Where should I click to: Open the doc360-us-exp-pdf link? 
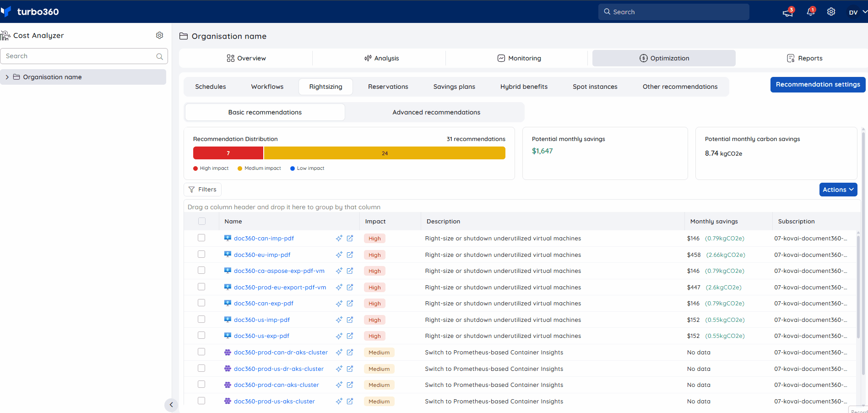pos(261,336)
